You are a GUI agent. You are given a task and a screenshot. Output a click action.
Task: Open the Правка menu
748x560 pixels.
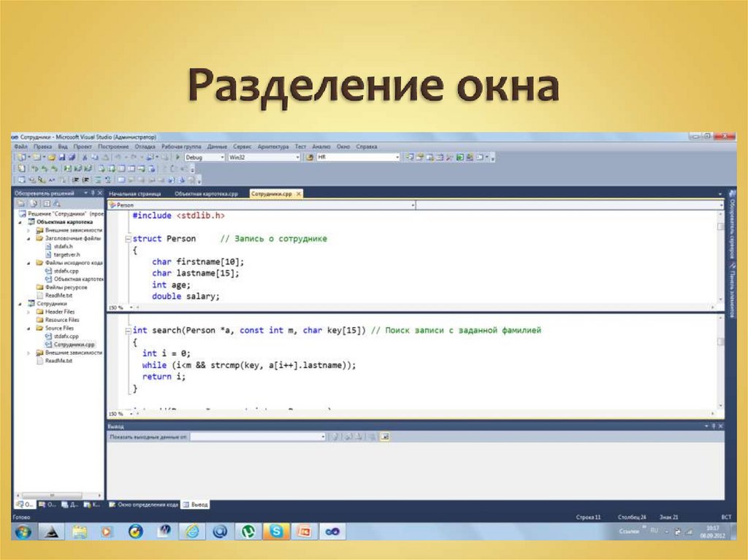coord(42,147)
